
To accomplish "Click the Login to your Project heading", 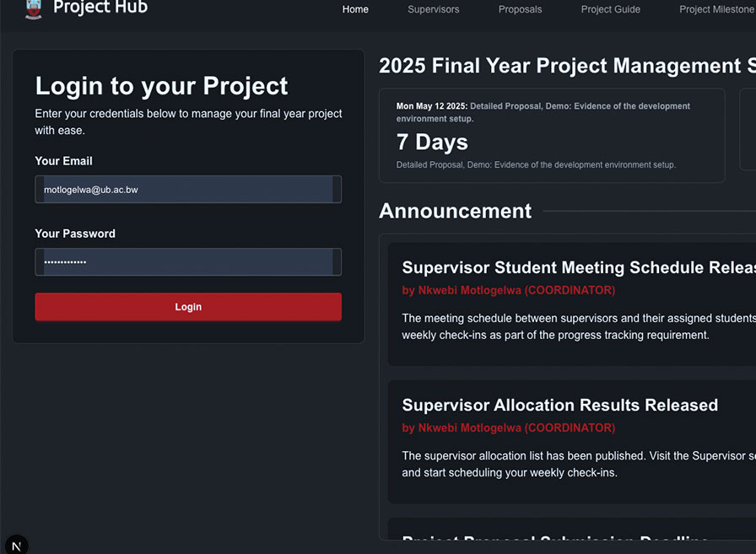I will [162, 85].
